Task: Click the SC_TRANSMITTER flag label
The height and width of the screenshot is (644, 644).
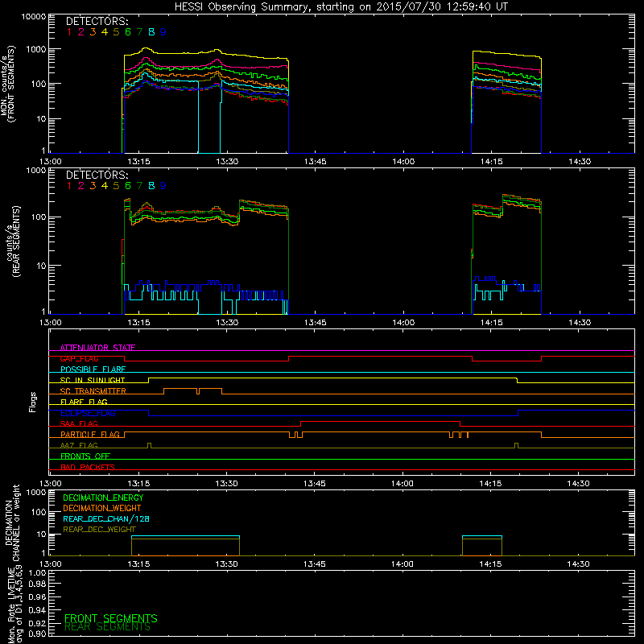Action: [x=93, y=391]
